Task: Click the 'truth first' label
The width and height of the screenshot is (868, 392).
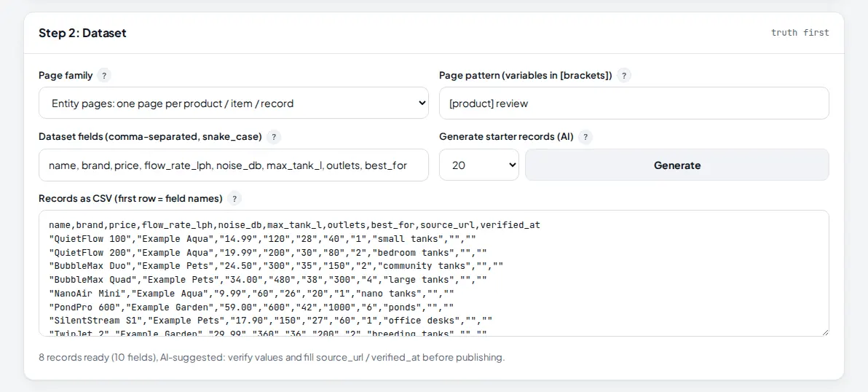Action: (800, 33)
